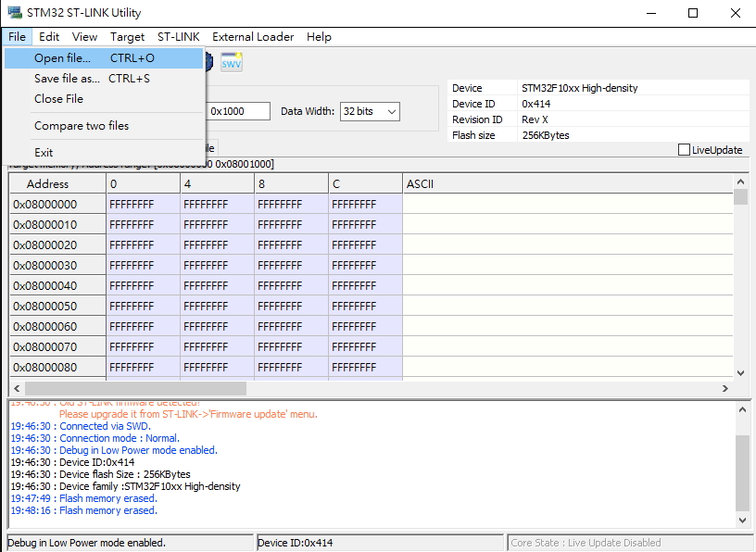Click 19:47:49 Flash memory erased log line
The width and height of the screenshot is (756, 552).
coord(84,498)
